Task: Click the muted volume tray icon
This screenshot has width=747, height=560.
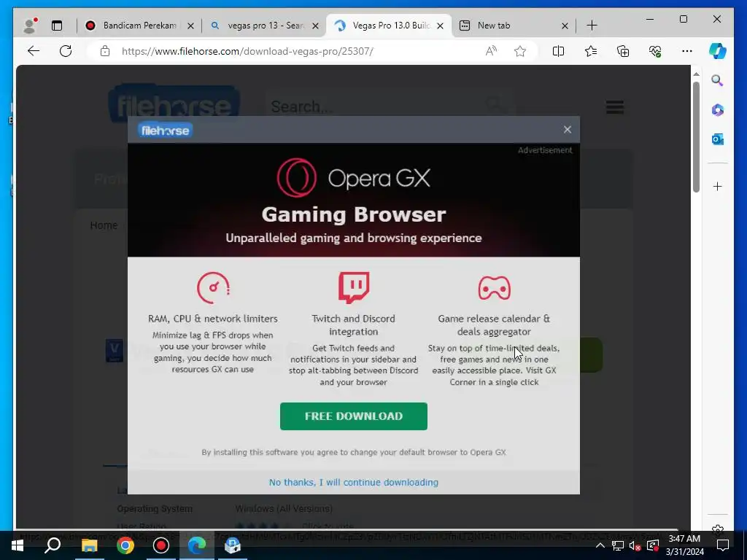Action: [635, 545]
